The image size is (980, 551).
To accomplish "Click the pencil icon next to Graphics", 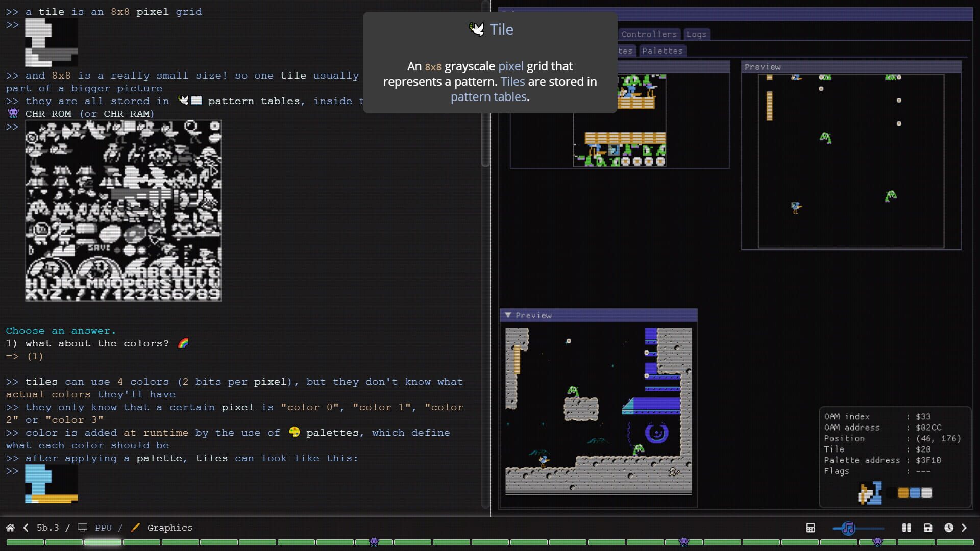I will click(x=135, y=528).
